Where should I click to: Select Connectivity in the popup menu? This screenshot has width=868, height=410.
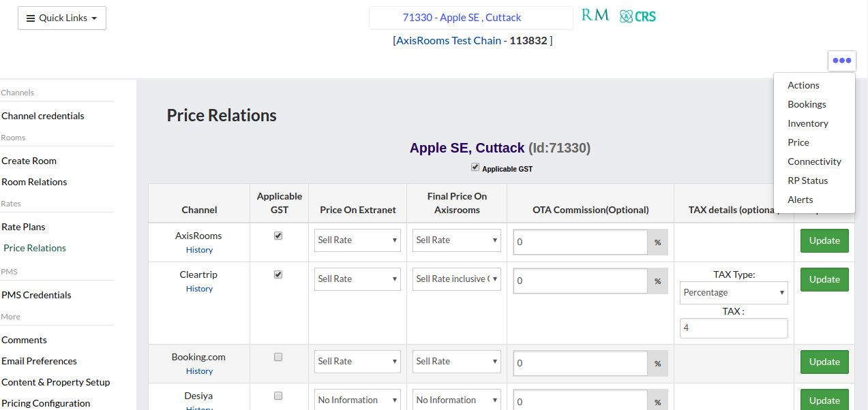[814, 161]
